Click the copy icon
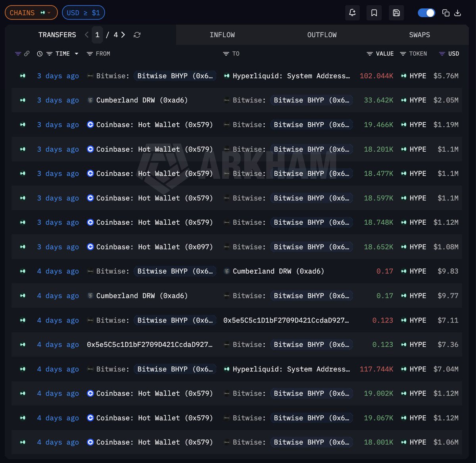Screen dimensions: 476x463 446,13
